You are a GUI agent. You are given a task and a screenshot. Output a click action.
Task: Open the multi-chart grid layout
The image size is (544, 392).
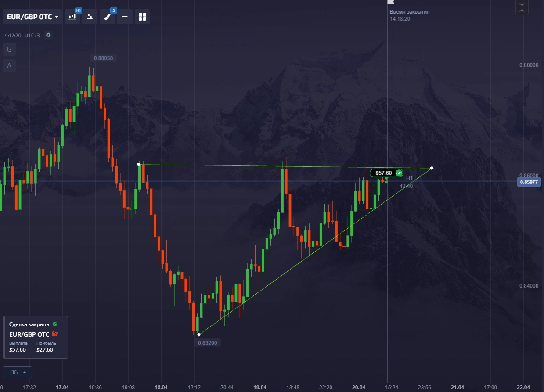coord(142,17)
